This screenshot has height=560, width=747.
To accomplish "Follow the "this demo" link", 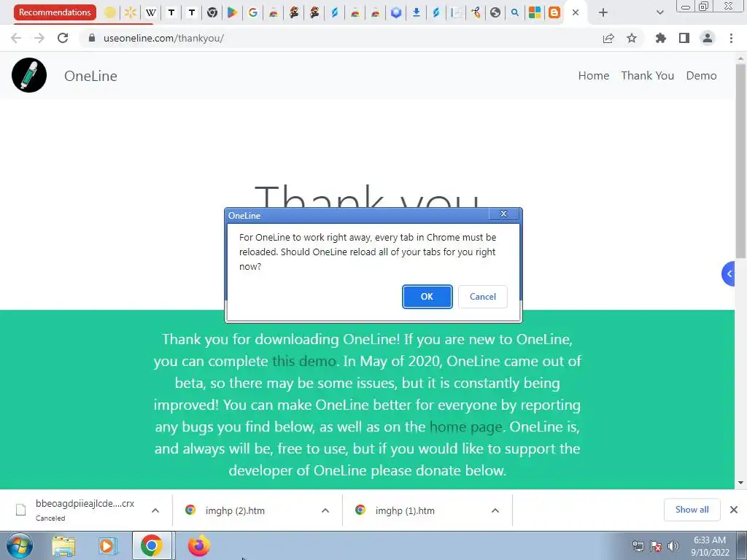I will pos(304,361).
